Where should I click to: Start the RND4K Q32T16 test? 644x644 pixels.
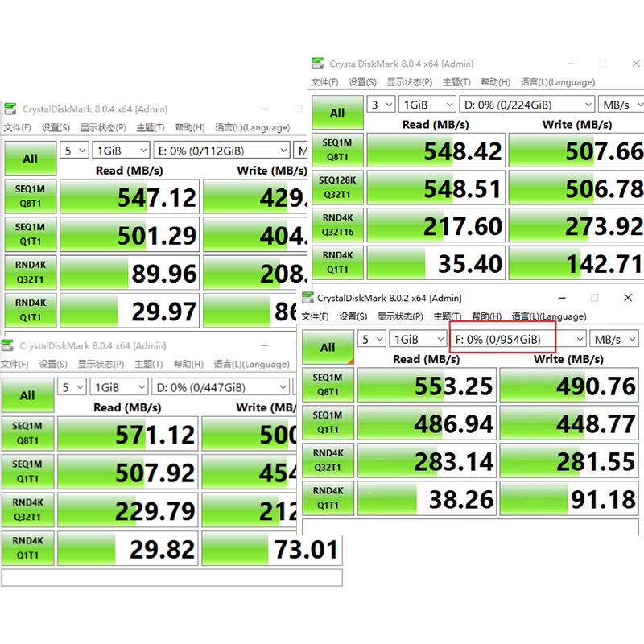pyautogui.click(x=337, y=225)
